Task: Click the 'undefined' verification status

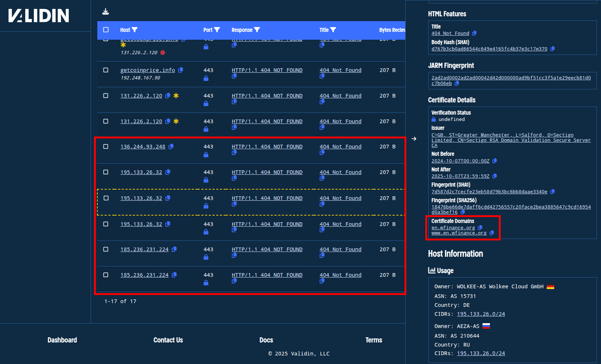Action: [451, 119]
